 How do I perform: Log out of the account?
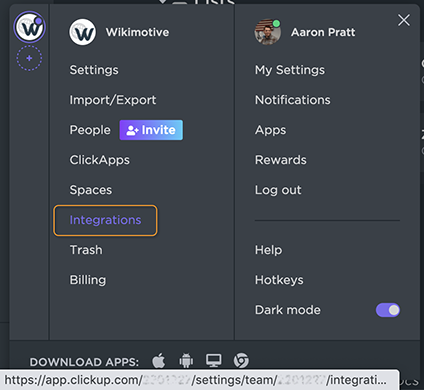(x=278, y=190)
